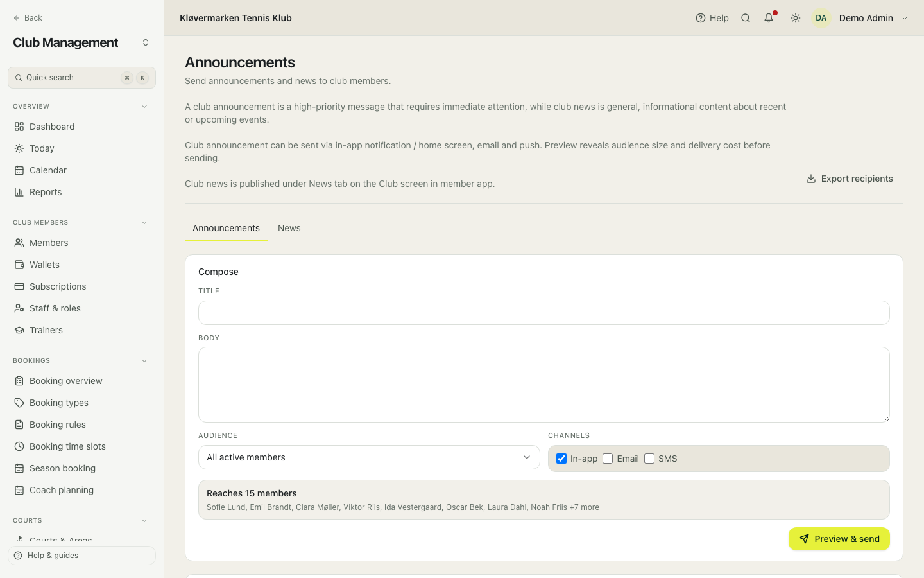924x578 pixels.
Task: Click the Coach planning icon
Action: click(x=19, y=490)
